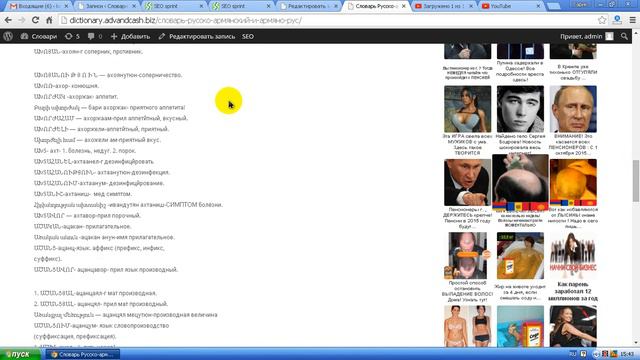Screen dimensions: 640x360
Task: Reload the current page
Action: [x=36, y=20]
